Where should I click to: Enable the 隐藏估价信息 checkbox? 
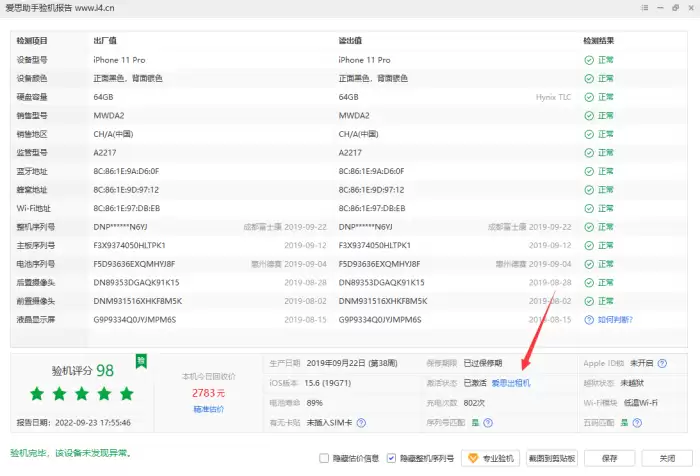coord(324,458)
